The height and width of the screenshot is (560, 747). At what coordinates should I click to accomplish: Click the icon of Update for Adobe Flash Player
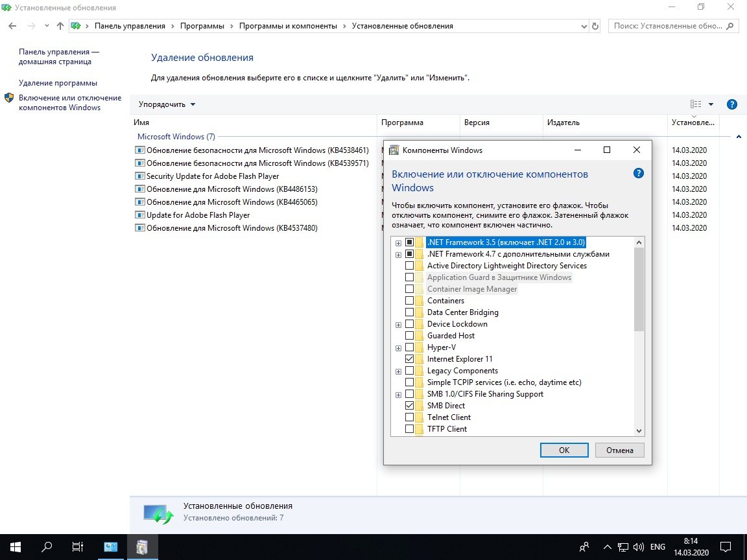(139, 215)
